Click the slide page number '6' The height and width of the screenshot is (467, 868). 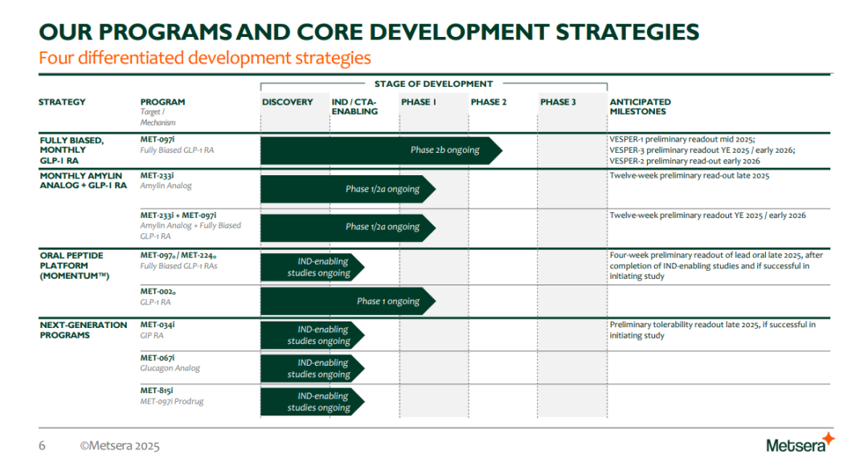point(42,446)
